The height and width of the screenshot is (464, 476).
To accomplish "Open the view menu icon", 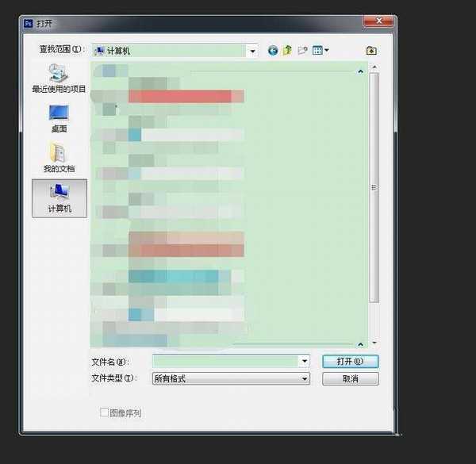I will click(x=320, y=50).
